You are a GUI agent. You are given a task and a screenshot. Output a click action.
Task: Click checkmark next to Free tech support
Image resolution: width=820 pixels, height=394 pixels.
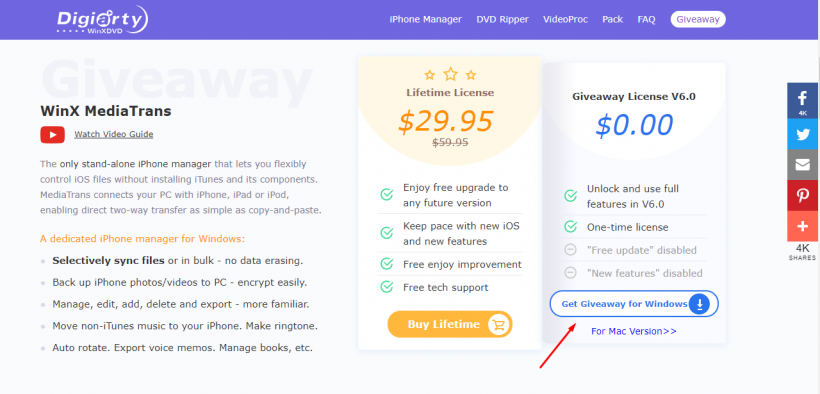point(386,287)
